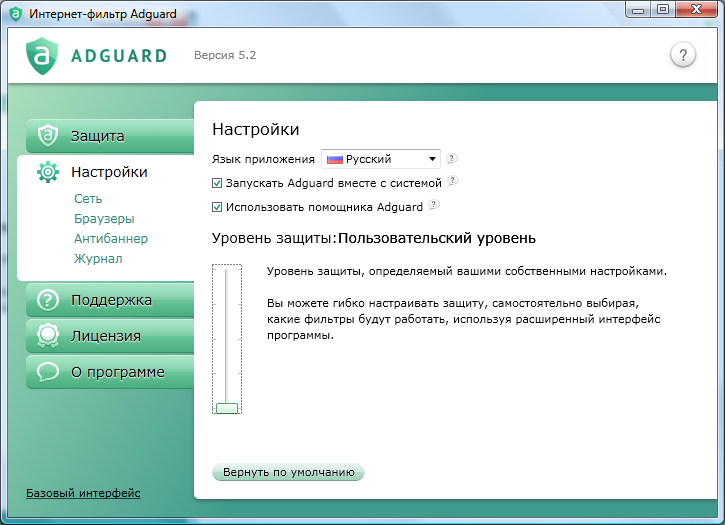Click the question mark icon beside Поддержка
Image resolution: width=725 pixels, height=525 pixels.
pyautogui.click(x=48, y=300)
